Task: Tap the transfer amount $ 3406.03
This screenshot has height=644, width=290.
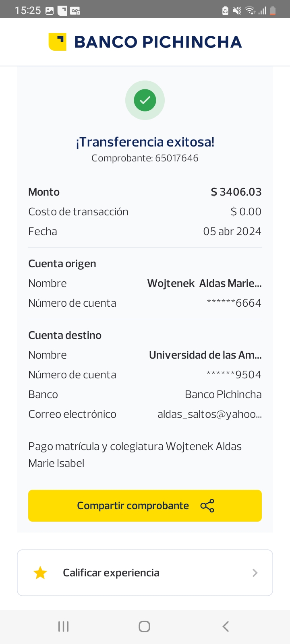Action: pyautogui.click(x=236, y=192)
